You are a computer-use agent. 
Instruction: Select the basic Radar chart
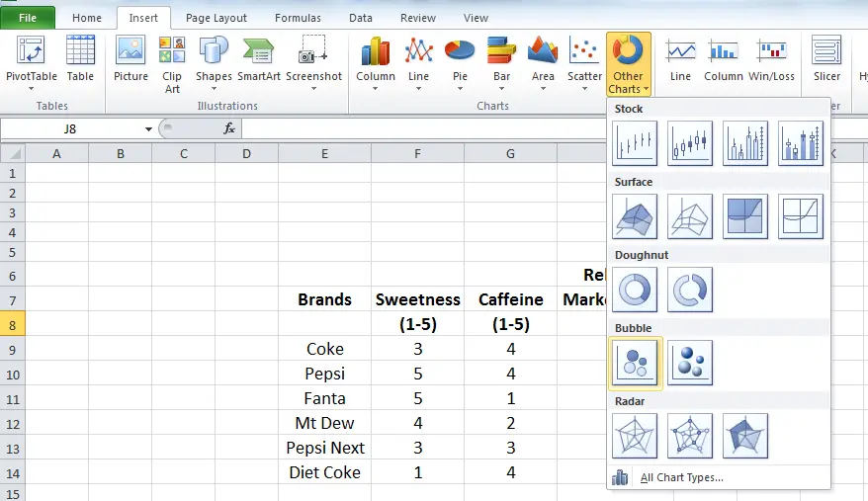point(635,436)
